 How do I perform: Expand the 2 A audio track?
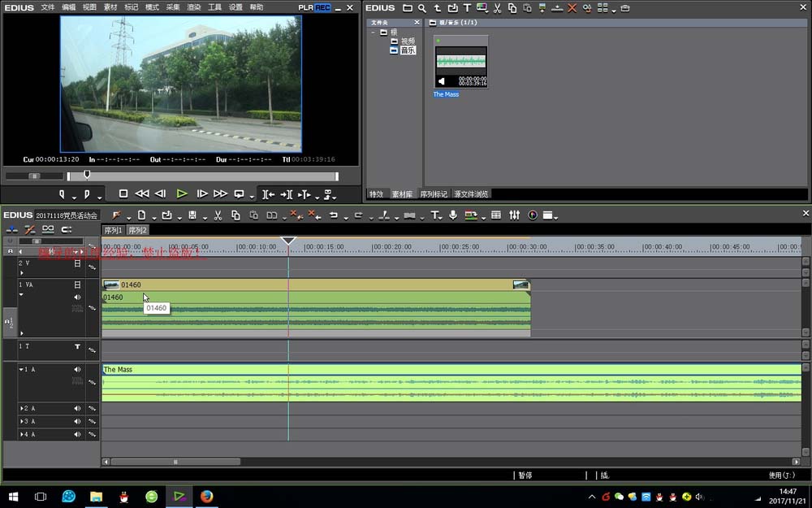coord(21,408)
